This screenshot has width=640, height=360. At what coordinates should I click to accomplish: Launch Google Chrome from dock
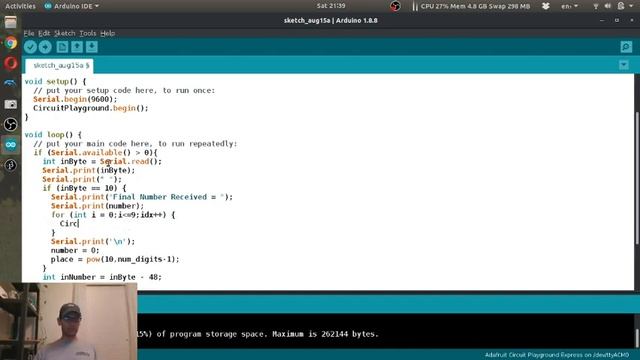point(11,43)
